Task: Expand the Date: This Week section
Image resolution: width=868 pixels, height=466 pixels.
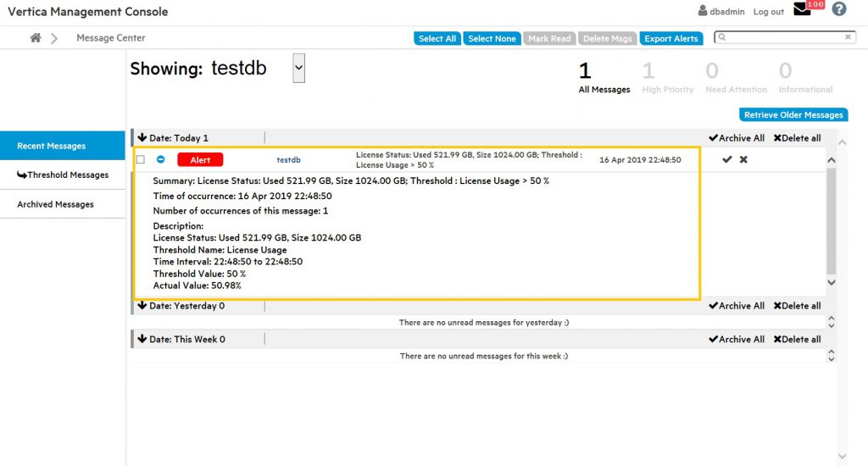Action: click(142, 339)
